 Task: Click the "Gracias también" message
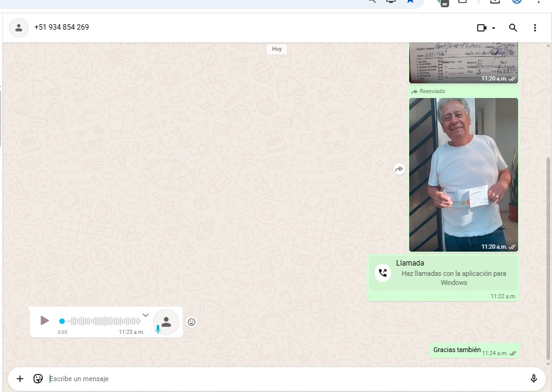click(456, 350)
